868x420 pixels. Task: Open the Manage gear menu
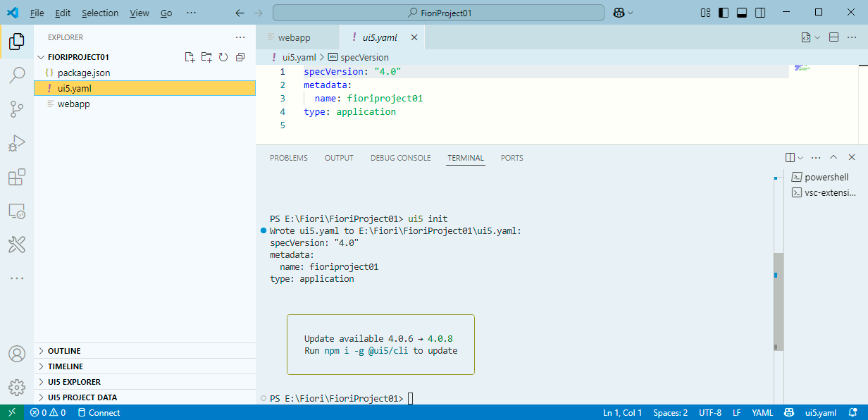(16, 387)
